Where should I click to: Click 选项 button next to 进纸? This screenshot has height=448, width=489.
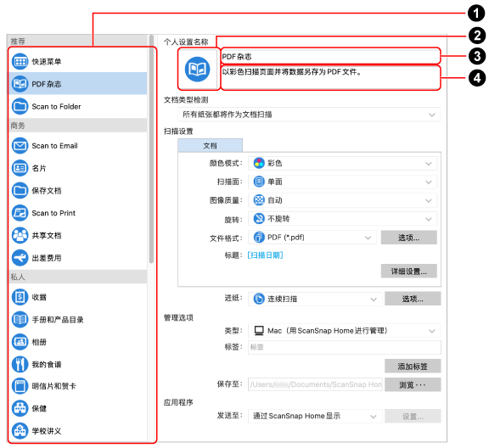tap(413, 299)
